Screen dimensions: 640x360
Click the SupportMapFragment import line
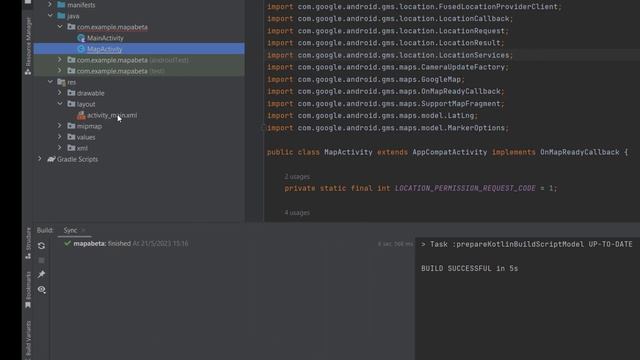(x=386, y=104)
